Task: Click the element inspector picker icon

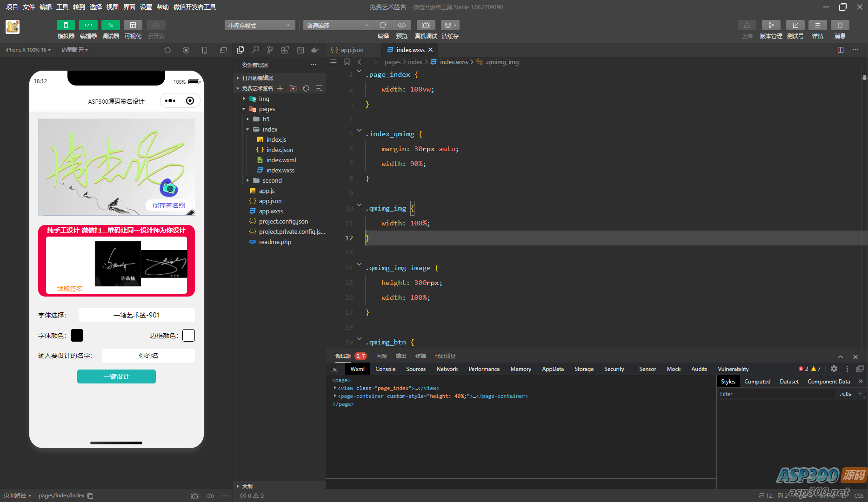Action: (x=334, y=369)
